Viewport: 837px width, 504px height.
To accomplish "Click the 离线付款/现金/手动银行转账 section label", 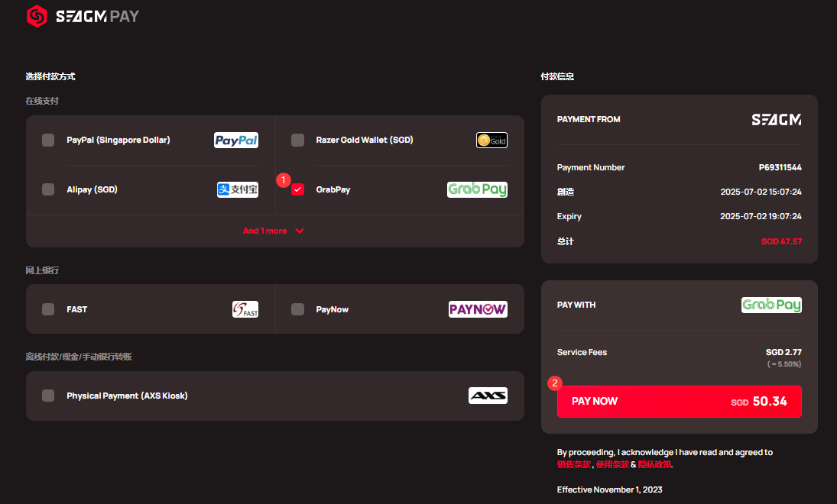I will (79, 357).
